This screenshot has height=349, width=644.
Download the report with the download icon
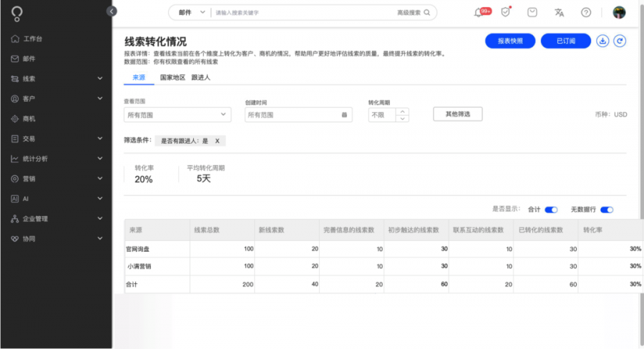[602, 41]
